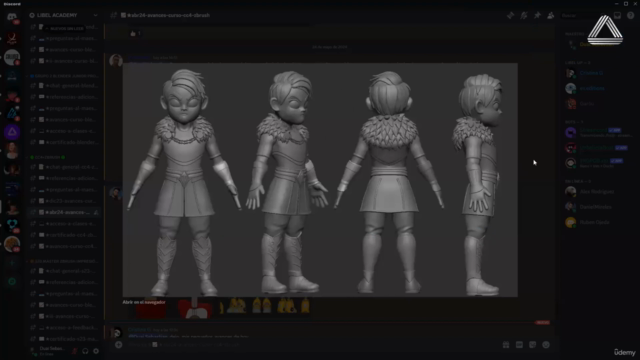
Task: Open the blue triangle server icon
Action: tap(12, 113)
